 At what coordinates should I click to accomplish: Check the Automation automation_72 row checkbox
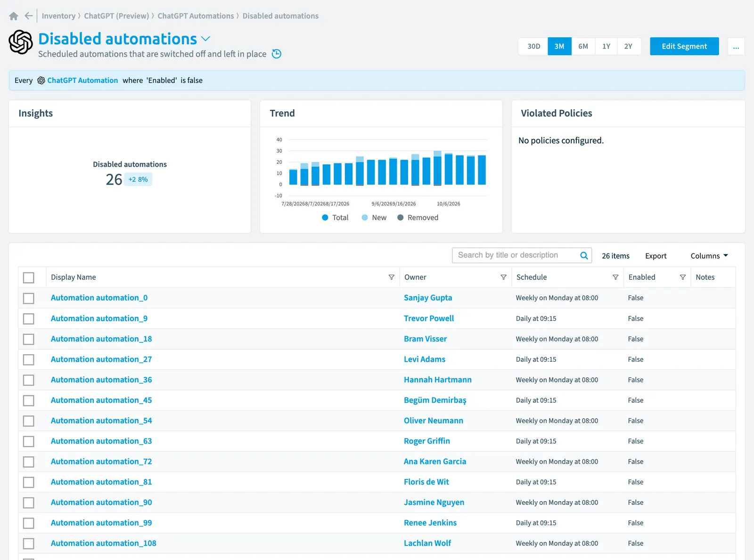tap(29, 462)
